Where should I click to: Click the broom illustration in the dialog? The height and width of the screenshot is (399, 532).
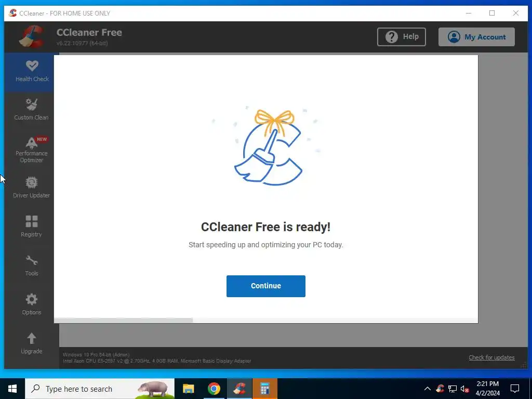pyautogui.click(x=268, y=148)
